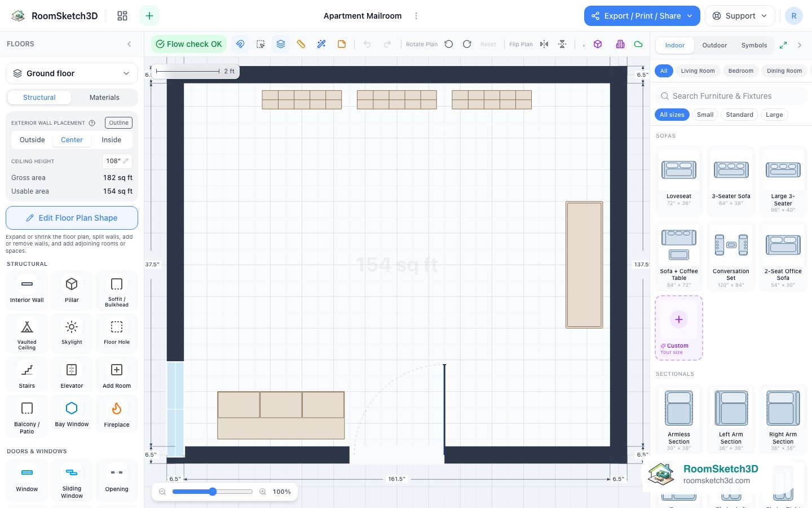The height and width of the screenshot is (508, 812).
Task: Flip plan horizontally
Action: click(x=544, y=44)
